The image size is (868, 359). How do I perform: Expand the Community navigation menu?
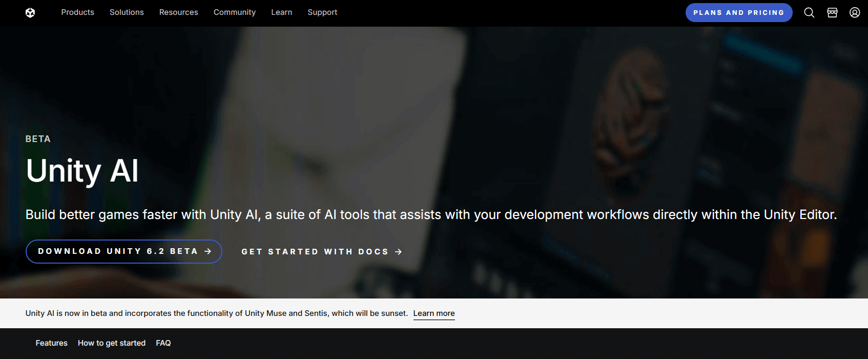(234, 12)
